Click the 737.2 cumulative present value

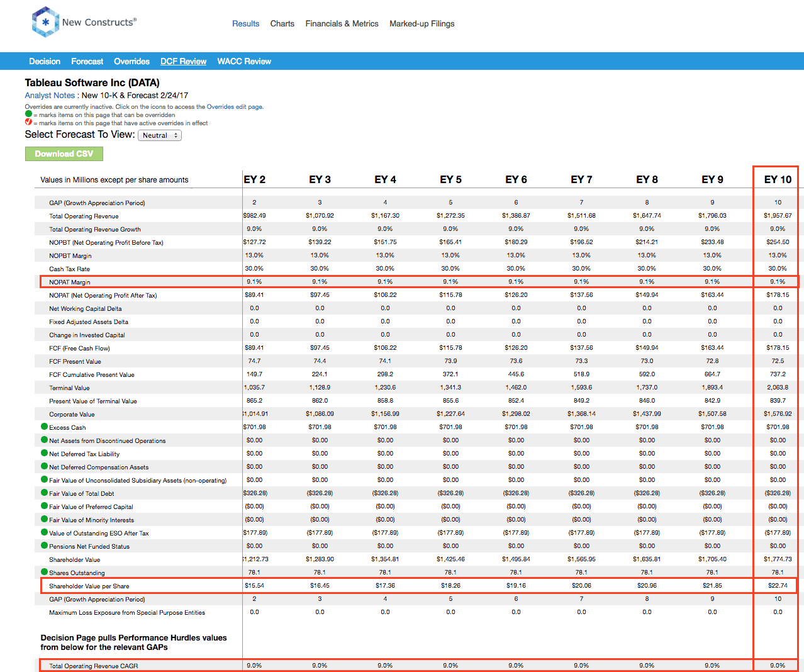[778, 374]
